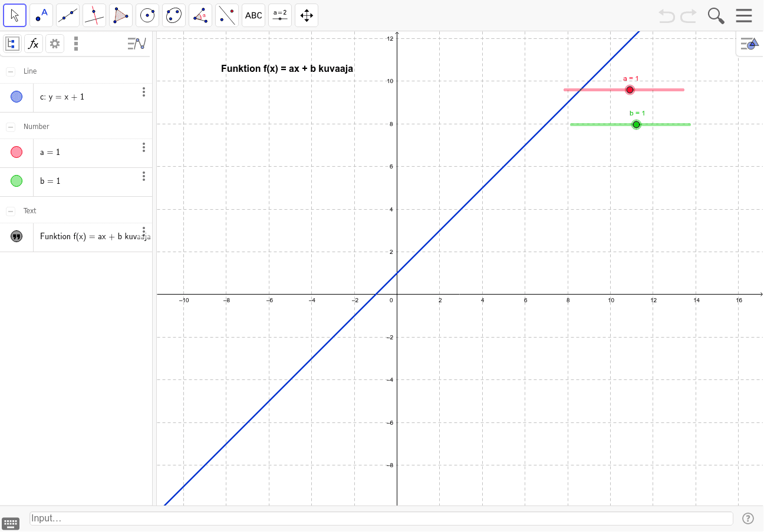The image size is (764, 532).
Task: Click the Redo arrow
Action: pyautogui.click(x=689, y=16)
